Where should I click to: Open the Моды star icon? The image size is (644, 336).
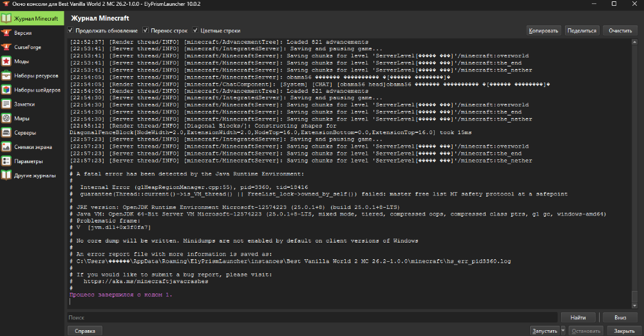click(x=6, y=61)
